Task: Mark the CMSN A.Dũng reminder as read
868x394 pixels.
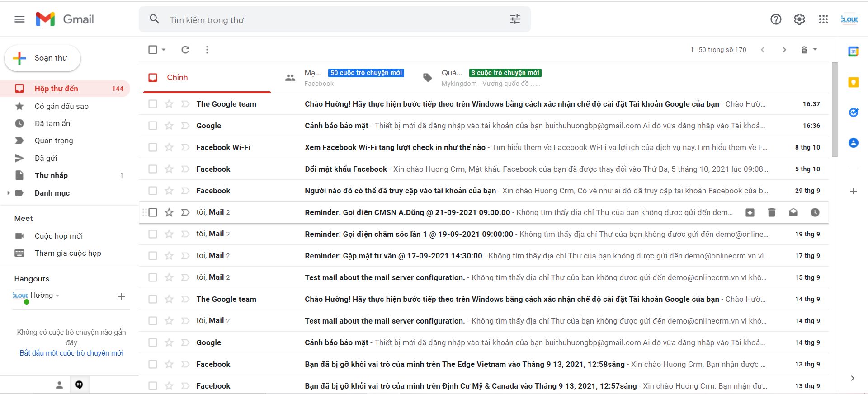Action: tap(793, 212)
